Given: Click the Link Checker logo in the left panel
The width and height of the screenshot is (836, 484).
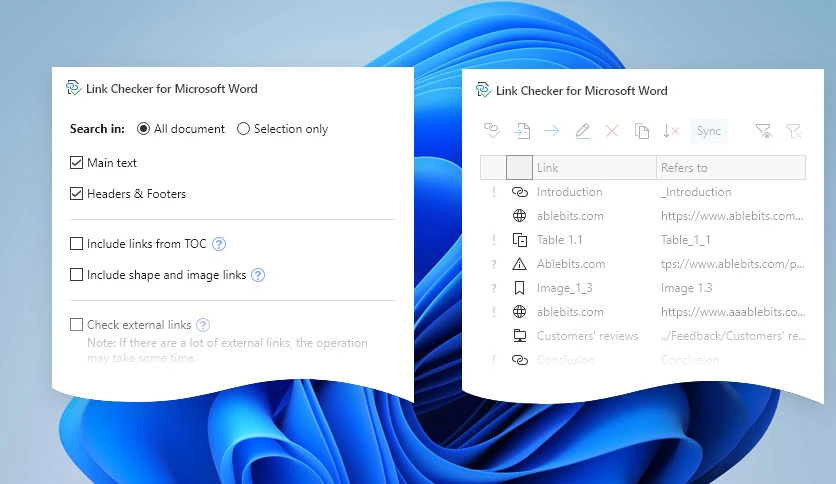Looking at the screenshot, I should (73, 87).
